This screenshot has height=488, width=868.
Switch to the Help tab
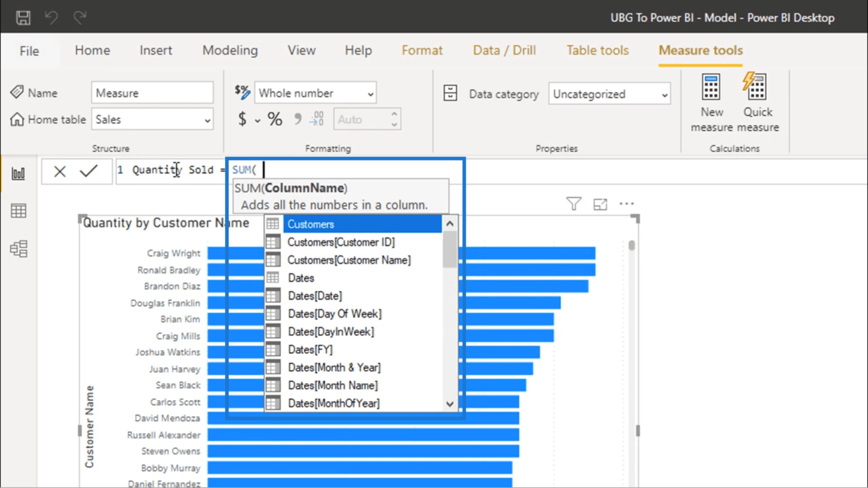[359, 50]
